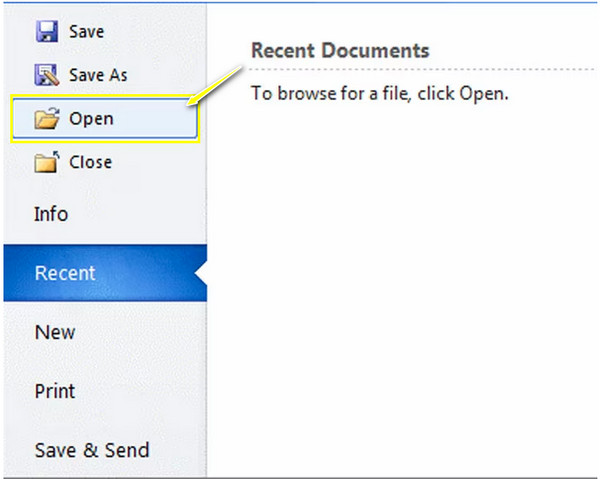Go to the New tab
The height and width of the screenshot is (479, 600).
coord(55,332)
